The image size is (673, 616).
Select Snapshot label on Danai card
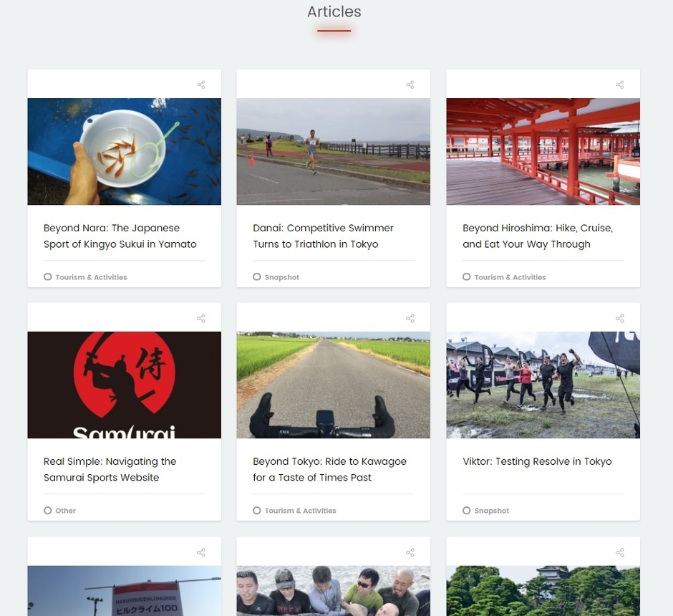[x=282, y=277]
